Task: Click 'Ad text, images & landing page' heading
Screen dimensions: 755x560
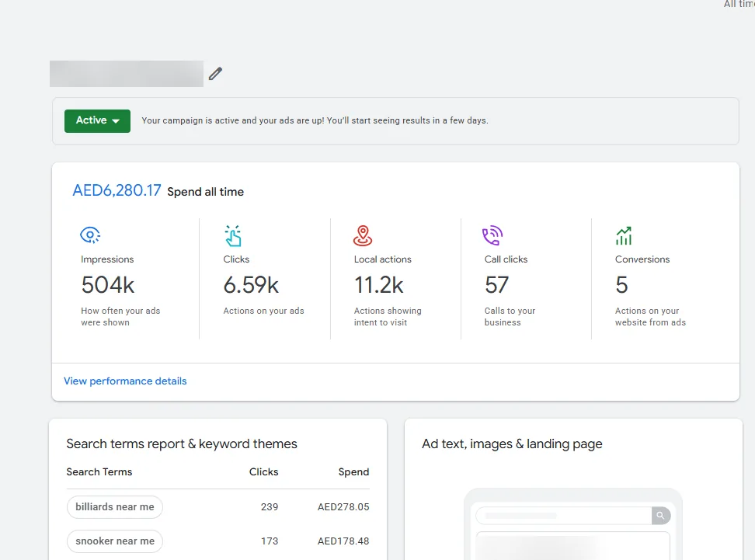Action: (x=512, y=444)
